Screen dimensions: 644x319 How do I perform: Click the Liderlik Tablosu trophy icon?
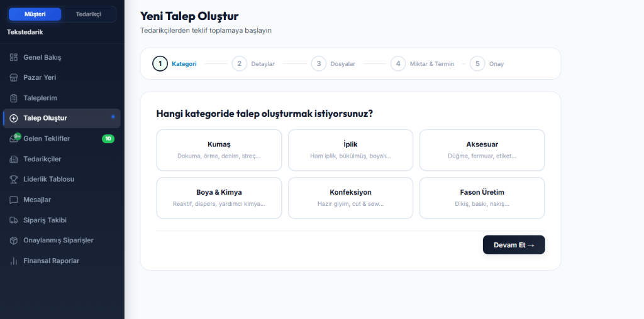tap(14, 179)
